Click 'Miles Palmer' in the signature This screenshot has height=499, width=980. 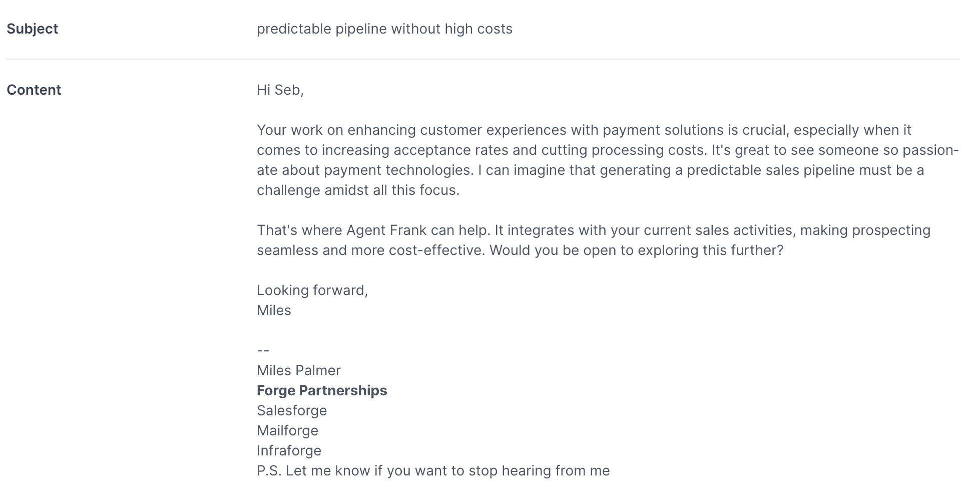(x=299, y=371)
